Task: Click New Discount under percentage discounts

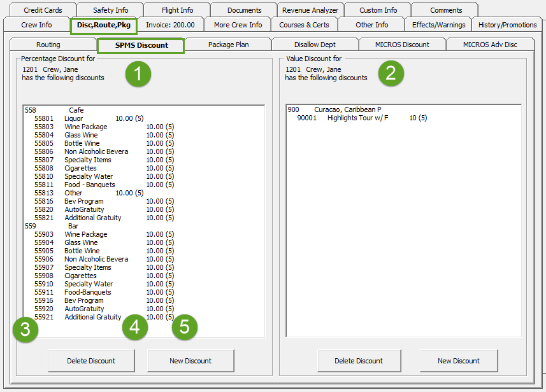Action: tap(190, 360)
